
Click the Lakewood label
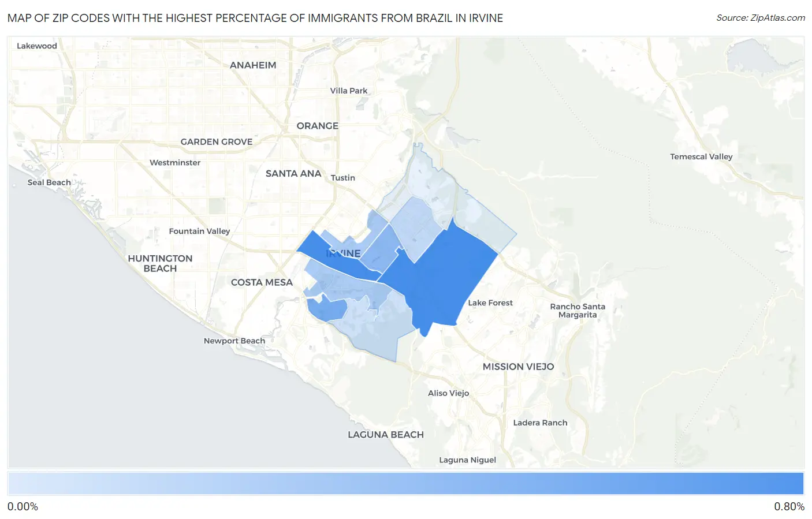coord(37,46)
